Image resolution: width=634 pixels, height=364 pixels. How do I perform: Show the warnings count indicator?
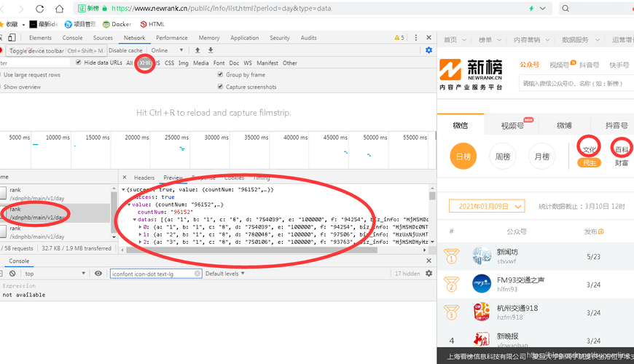tap(399, 38)
